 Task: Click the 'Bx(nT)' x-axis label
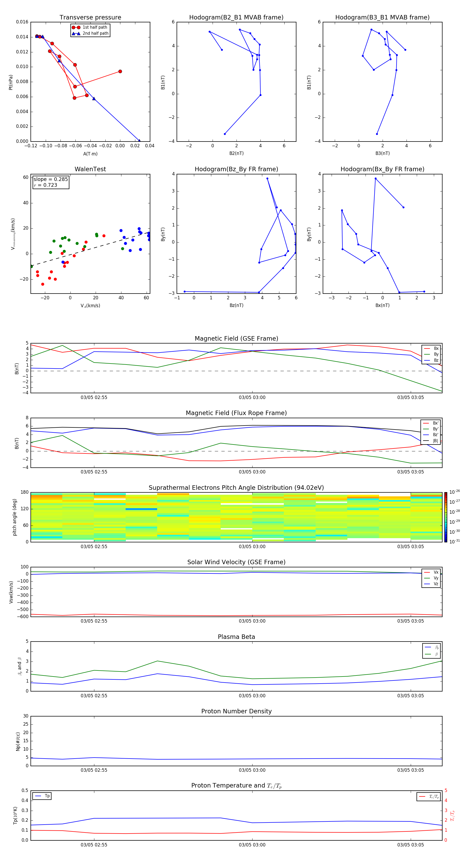[x=382, y=305]
